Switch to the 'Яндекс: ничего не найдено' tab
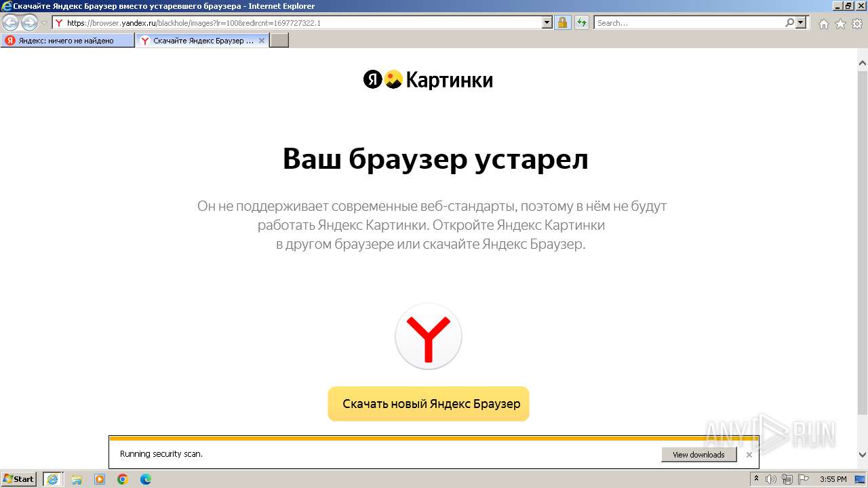Viewport: 868px width, 488px height. pos(67,41)
